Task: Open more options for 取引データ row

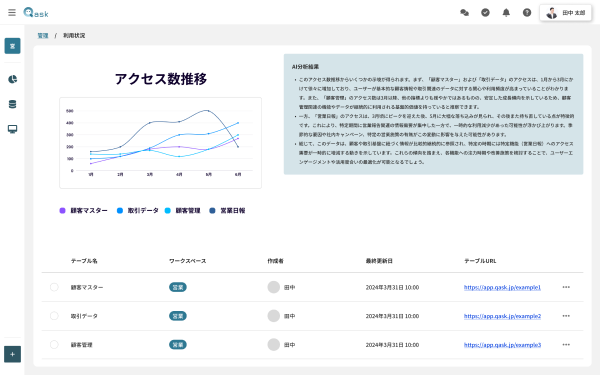Action: coord(566,316)
